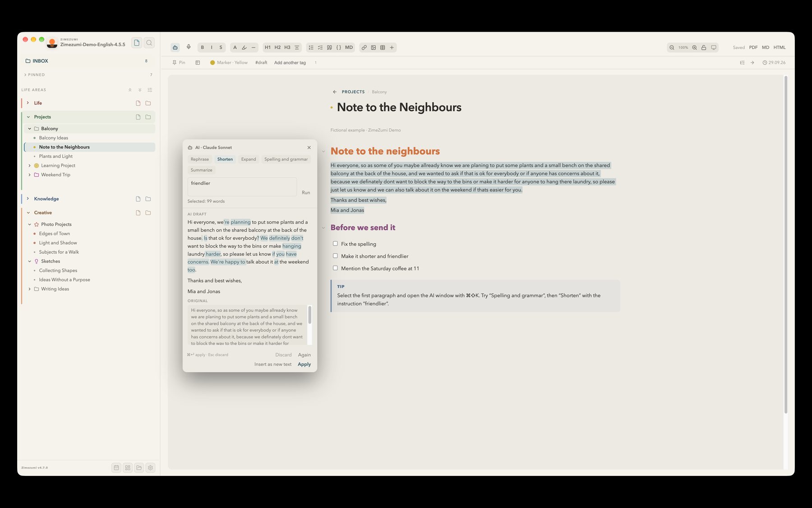The image size is (812, 508).
Task: Open settings gear in sidebar footer
Action: (151, 468)
